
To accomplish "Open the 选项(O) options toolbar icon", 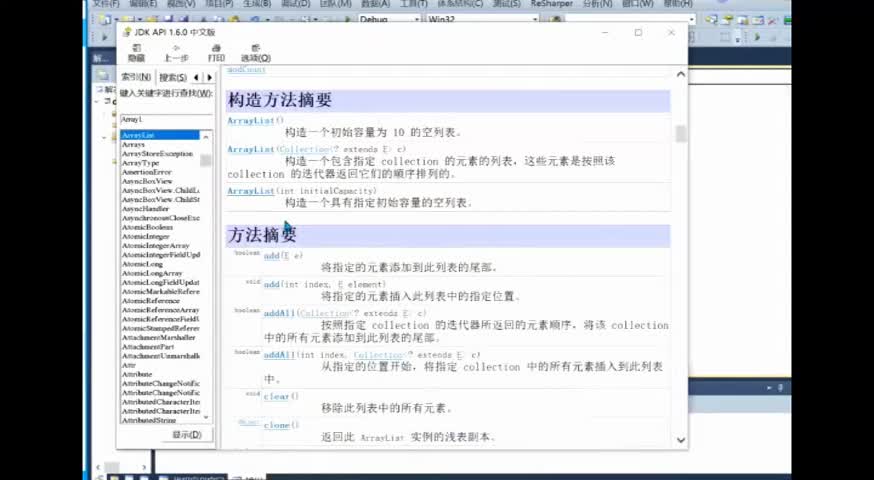I will (256, 53).
